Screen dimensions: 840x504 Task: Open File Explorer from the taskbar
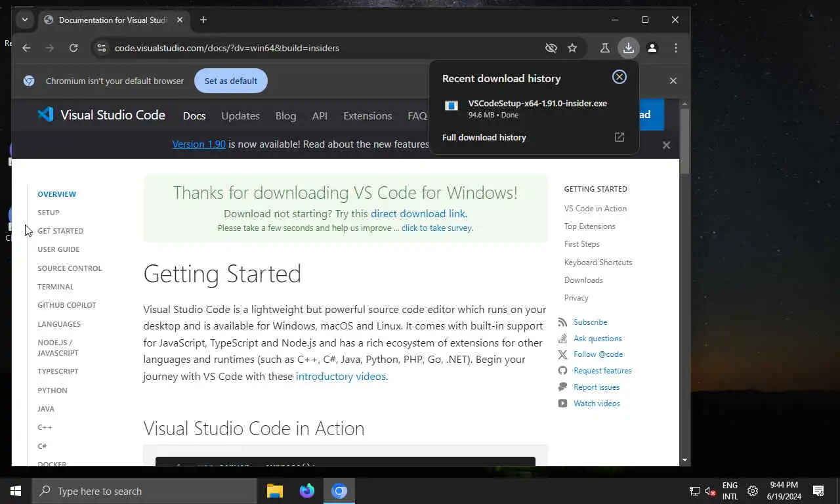[x=275, y=491]
